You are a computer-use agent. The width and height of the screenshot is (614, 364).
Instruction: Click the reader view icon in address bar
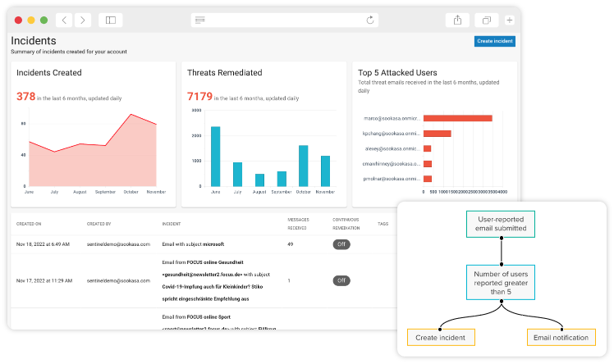(200, 20)
